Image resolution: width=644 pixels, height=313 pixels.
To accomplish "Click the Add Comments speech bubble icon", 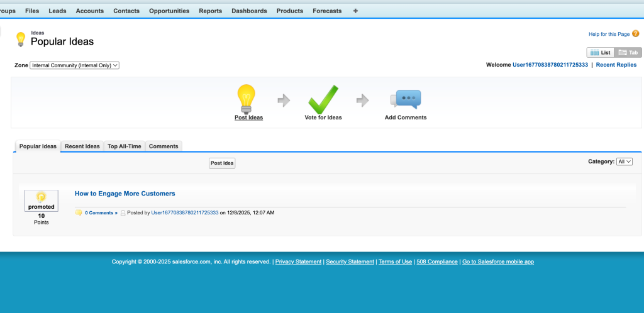I will (406, 99).
